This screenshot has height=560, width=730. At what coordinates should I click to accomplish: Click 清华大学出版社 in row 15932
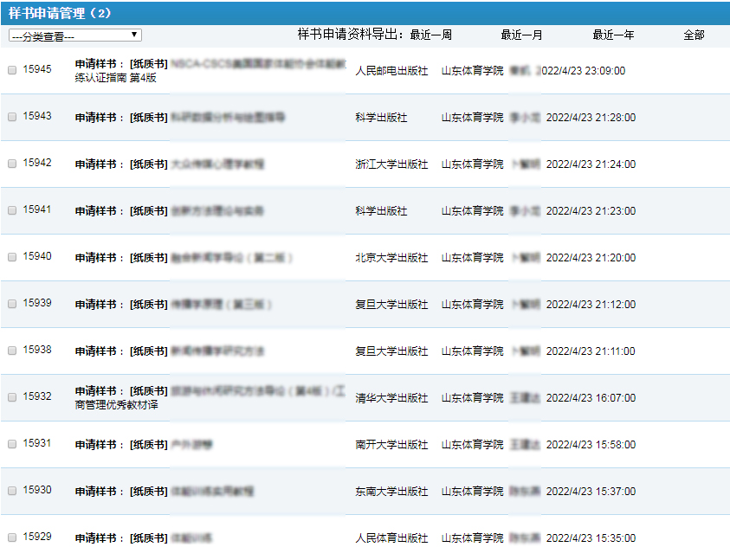[391, 398]
